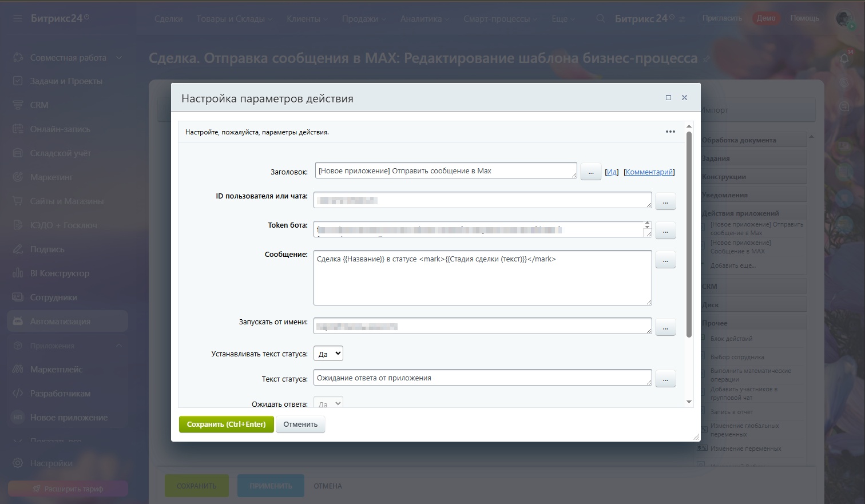865x504 pixels.
Task: Click the ellipsis button next to Текст статуса
Action: (665, 379)
